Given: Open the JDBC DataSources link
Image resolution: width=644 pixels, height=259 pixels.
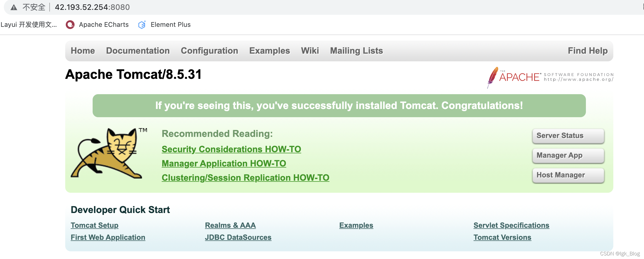Looking at the screenshot, I should coord(238,237).
